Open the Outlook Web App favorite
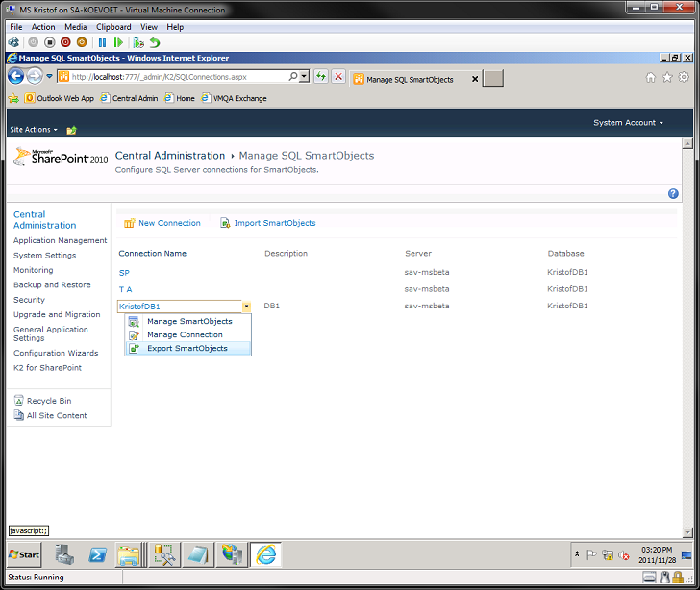 [60, 98]
